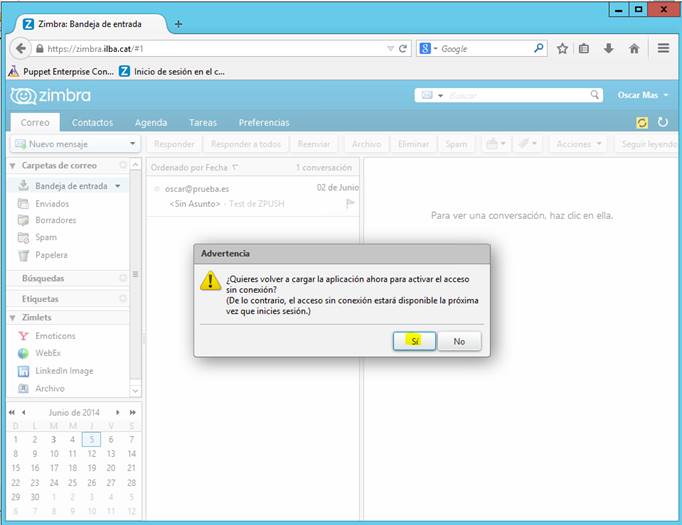Open the WebEx zimlet
This screenshot has width=682, height=525.
tap(48, 353)
